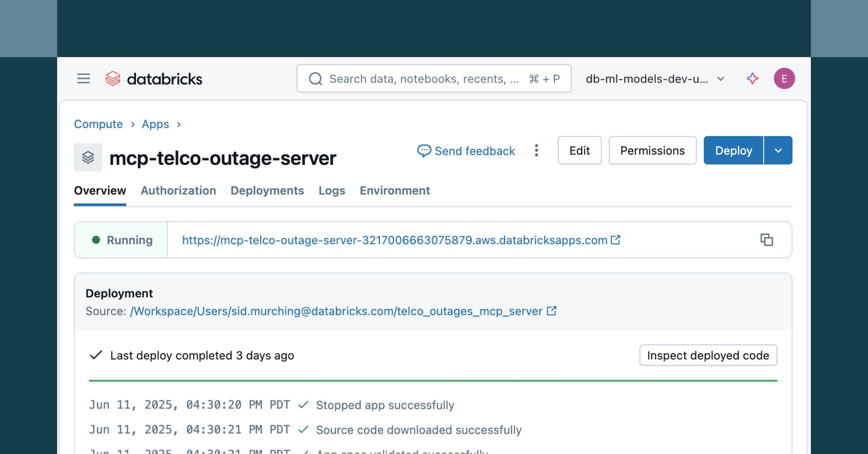868x454 pixels.
Task: Click external link icon after workspace source path
Action: pyautogui.click(x=552, y=311)
